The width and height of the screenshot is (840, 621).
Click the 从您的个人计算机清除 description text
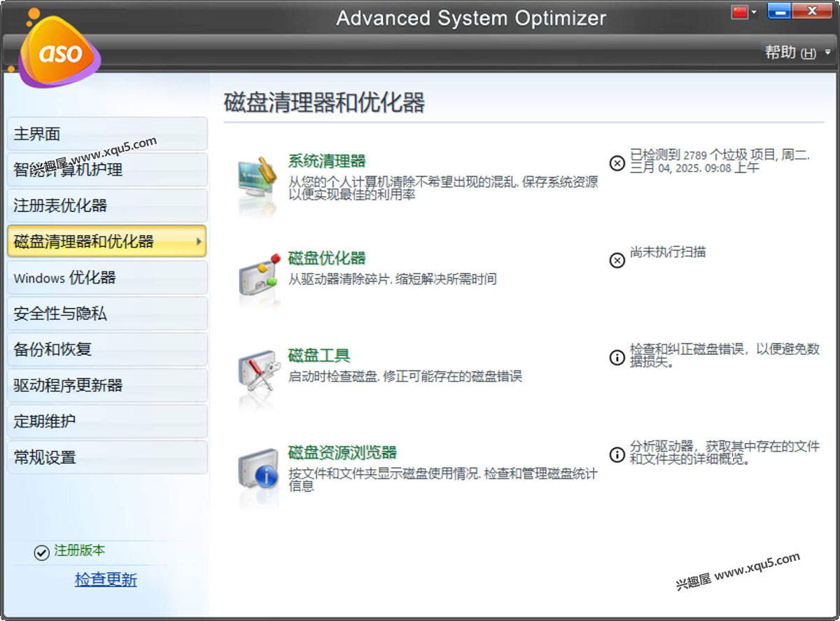pyautogui.click(x=443, y=188)
